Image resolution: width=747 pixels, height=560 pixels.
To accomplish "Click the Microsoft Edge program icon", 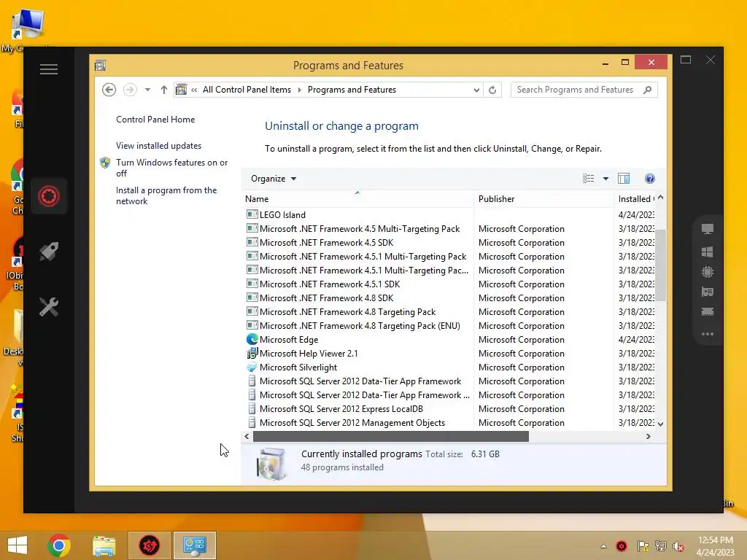I will coord(252,340).
